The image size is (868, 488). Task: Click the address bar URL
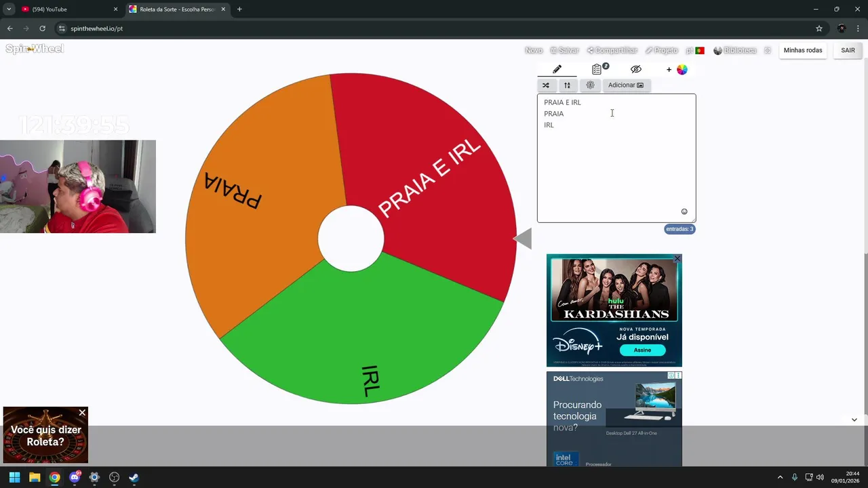(x=96, y=28)
